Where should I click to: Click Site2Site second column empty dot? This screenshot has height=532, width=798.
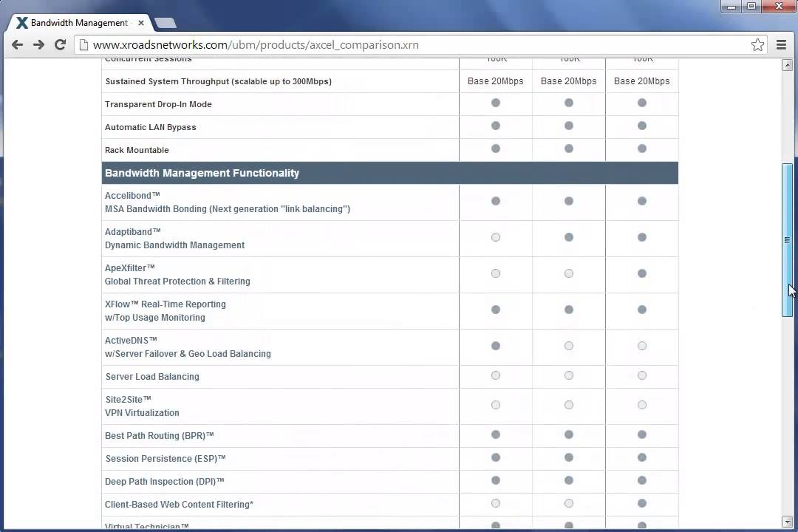tap(569, 405)
